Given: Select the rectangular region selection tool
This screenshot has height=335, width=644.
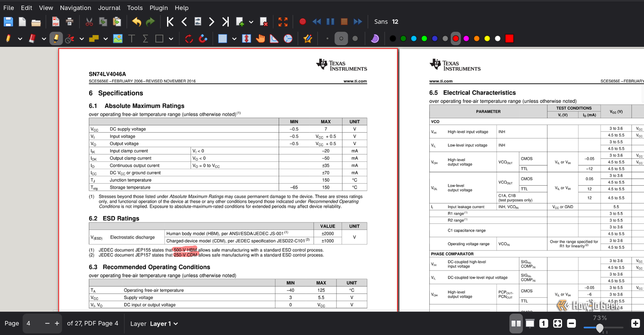Looking at the screenshot, I should tap(222, 39).
